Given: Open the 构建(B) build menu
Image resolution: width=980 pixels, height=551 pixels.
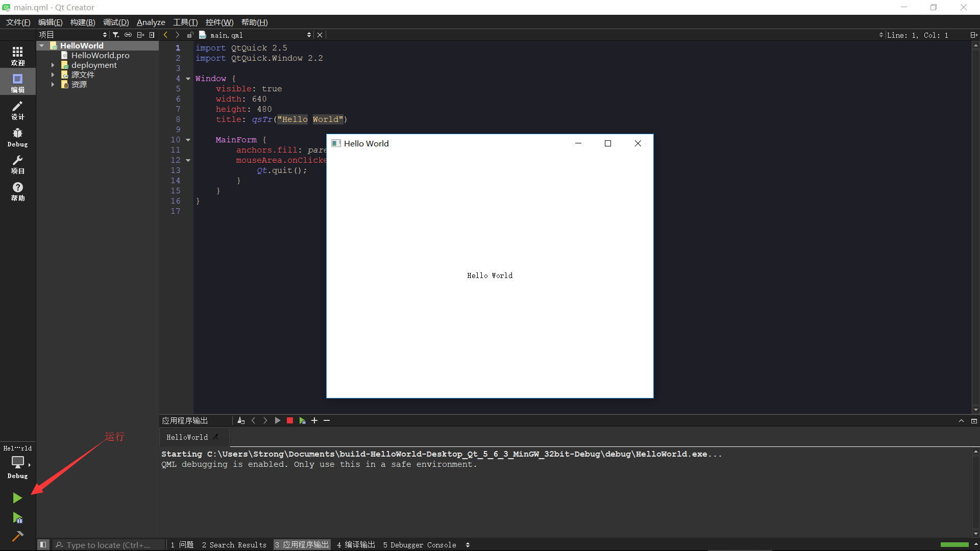Looking at the screenshot, I should coord(83,22).
